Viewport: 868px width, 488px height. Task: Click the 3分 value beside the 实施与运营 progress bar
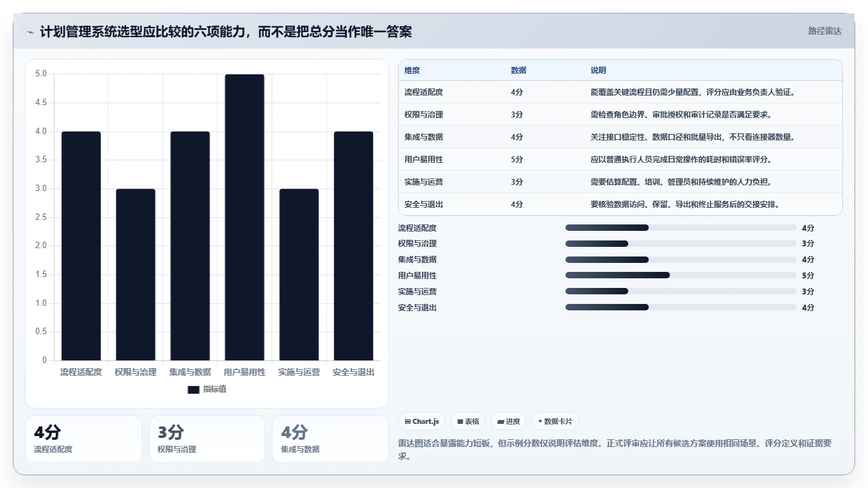(x=808, y=292)
